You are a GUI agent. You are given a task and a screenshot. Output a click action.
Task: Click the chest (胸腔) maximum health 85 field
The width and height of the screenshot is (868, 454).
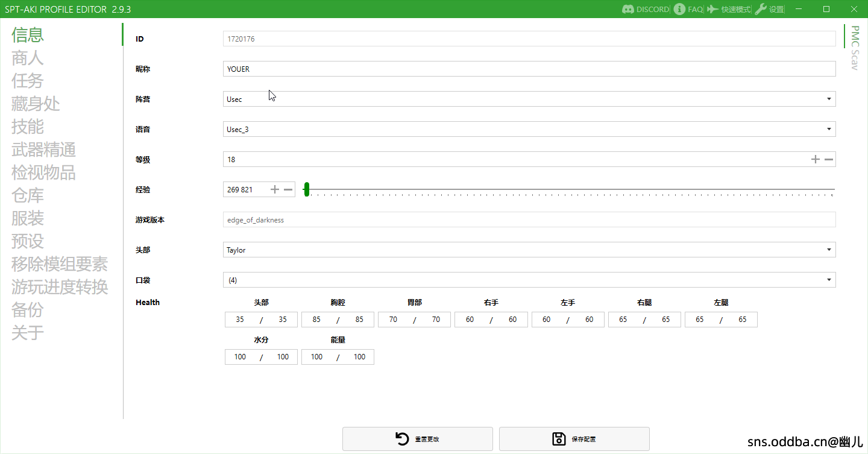click(x=359, y=320)
